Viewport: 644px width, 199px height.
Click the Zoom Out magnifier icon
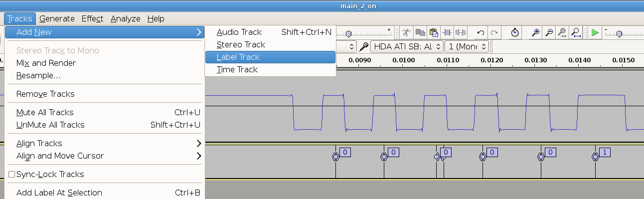tap(549, 32)
